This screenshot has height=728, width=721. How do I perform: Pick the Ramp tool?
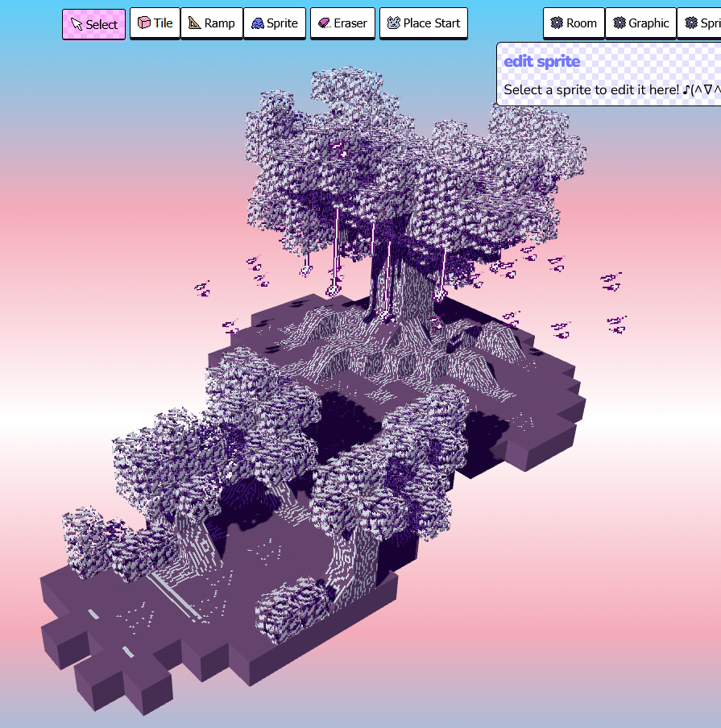coord(211,23)
